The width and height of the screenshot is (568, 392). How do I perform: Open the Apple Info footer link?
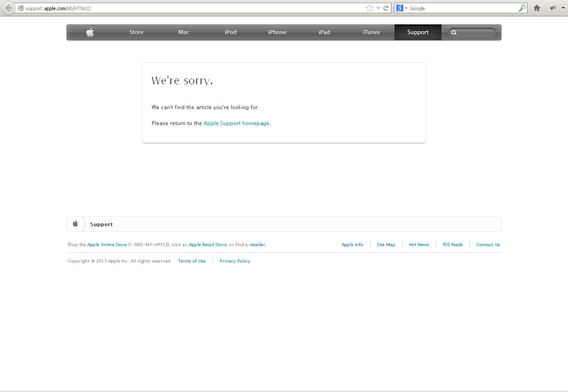coord(352,245)
